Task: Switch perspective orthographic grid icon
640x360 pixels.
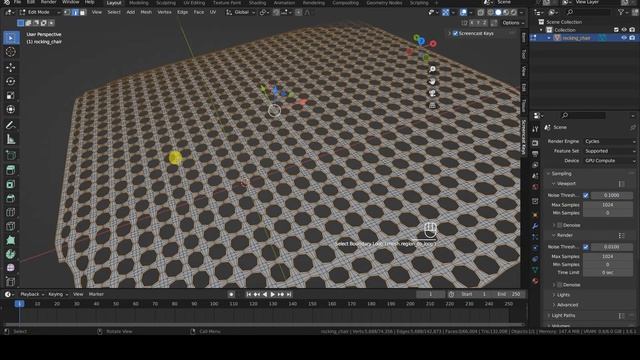Action: point(432,106)
